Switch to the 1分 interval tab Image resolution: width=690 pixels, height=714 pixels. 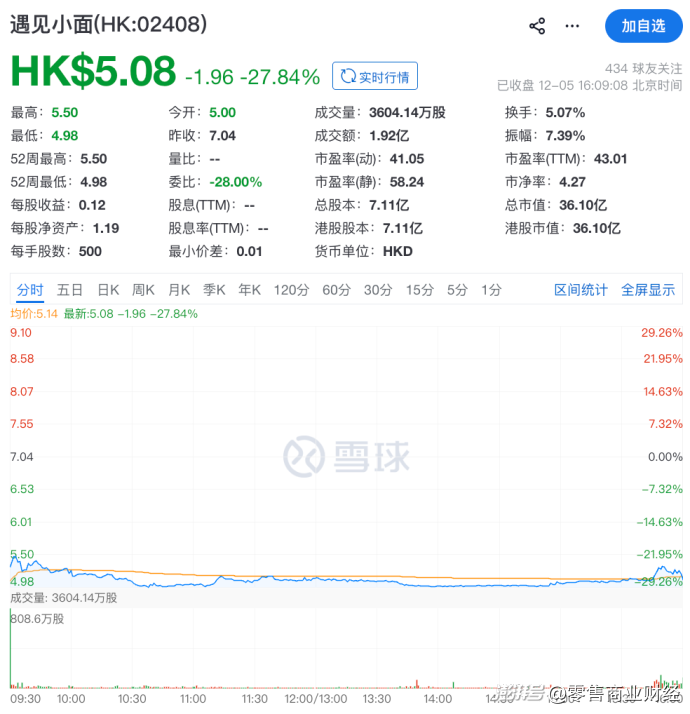click(491, 290)
